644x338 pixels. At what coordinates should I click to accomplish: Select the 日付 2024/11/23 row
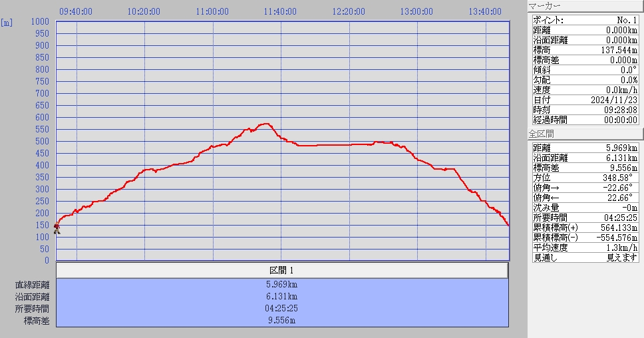585,100
